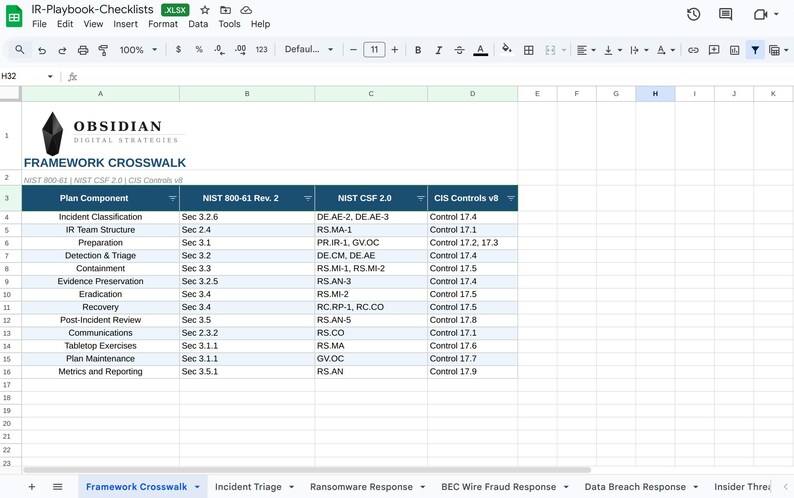This screenshot has height=498, width=794.
Task: Increase decimal places
Action: (x=241, y=50)
